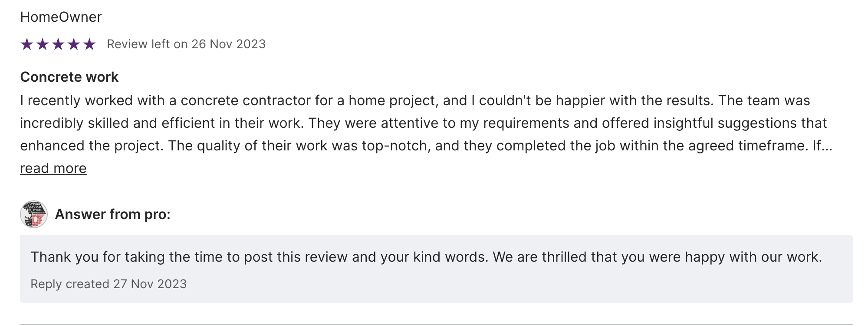Click the truncated 'If...' at review end
Viewport: 868px width, 326px height.
coord(822,146)
